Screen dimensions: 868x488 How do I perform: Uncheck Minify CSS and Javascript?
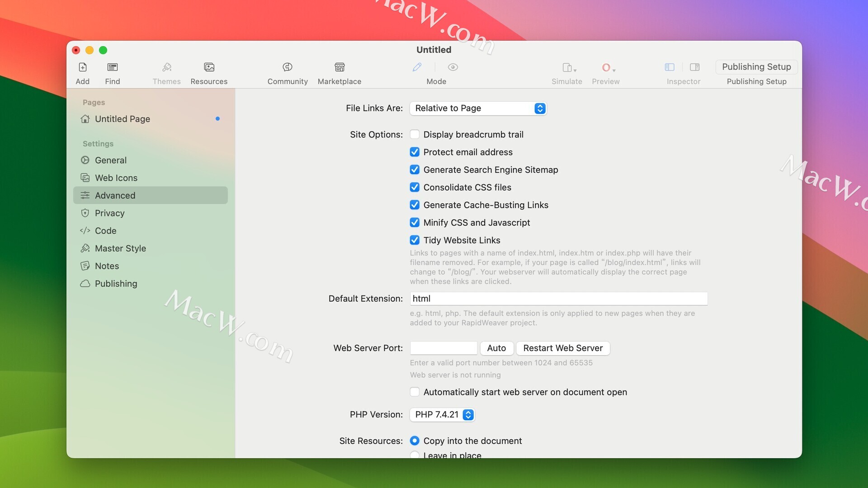tap(415, 222)
